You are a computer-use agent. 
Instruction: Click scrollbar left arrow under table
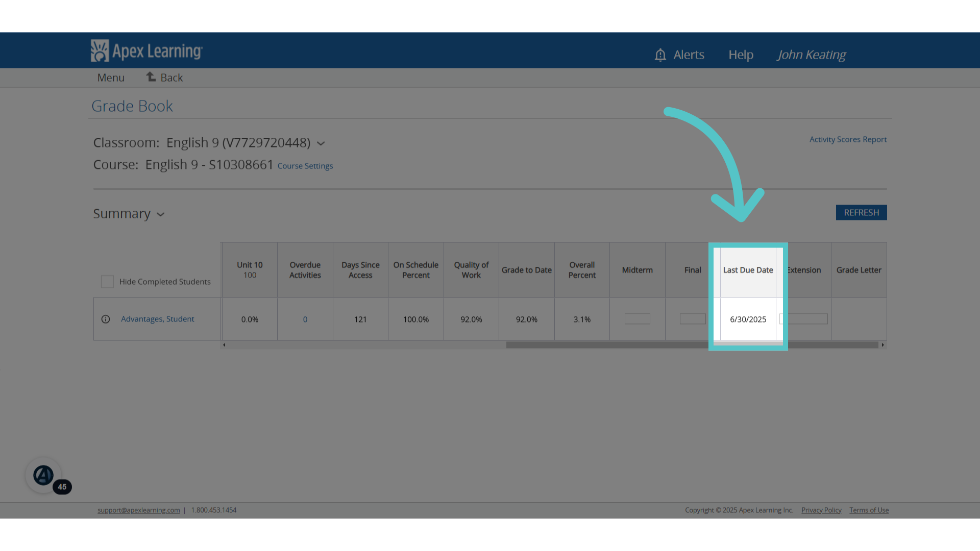224,345
